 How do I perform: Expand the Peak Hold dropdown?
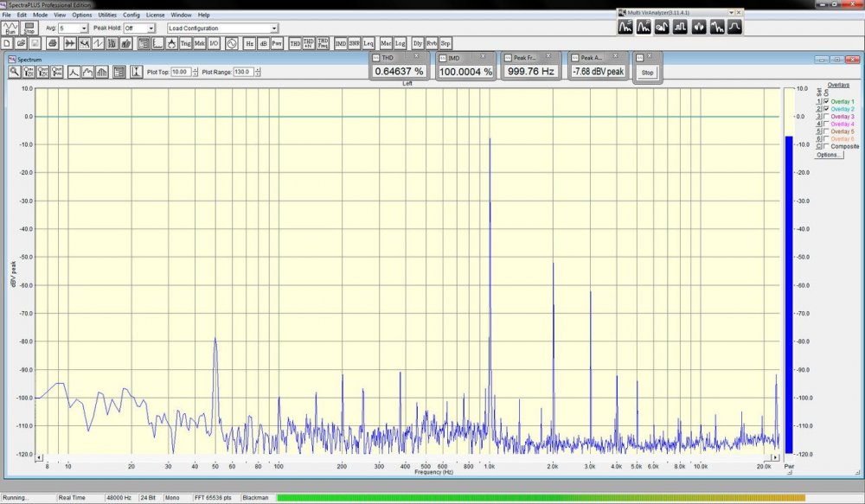(151, 29)
